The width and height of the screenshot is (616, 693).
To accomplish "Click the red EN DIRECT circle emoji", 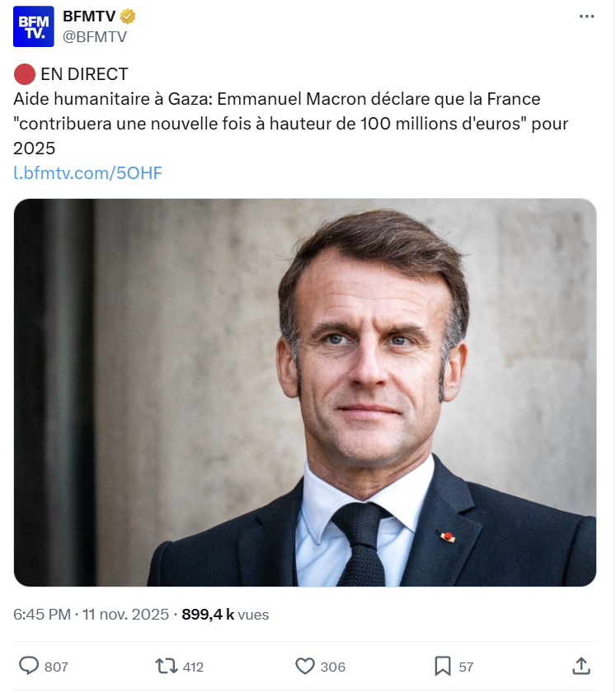I will [x=25, y=75].
